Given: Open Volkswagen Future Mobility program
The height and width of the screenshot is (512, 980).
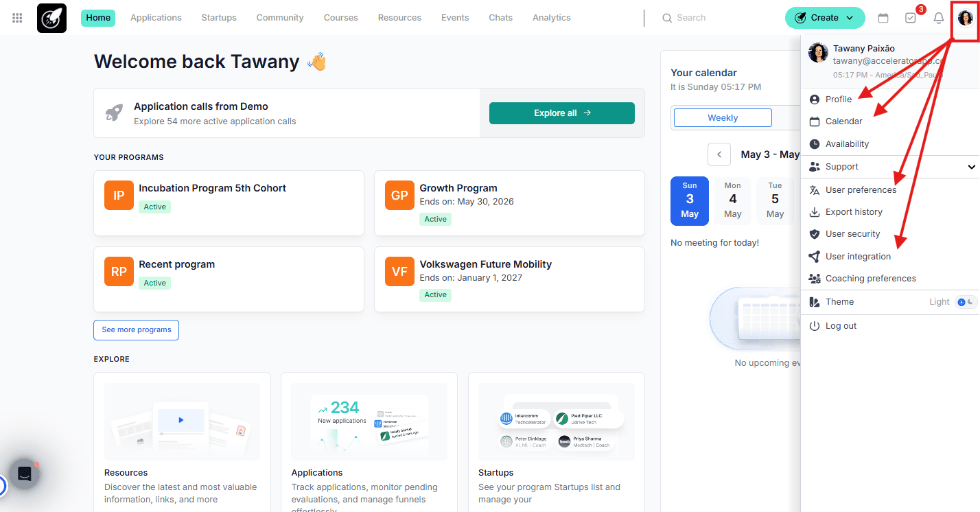Looking at the screenshot, I should (509, 281).
